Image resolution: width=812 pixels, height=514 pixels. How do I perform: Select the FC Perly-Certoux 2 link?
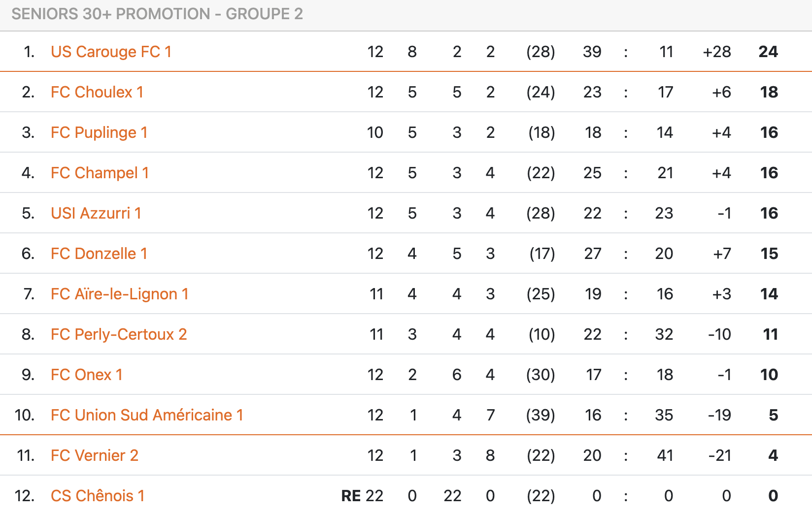(119, 334)
